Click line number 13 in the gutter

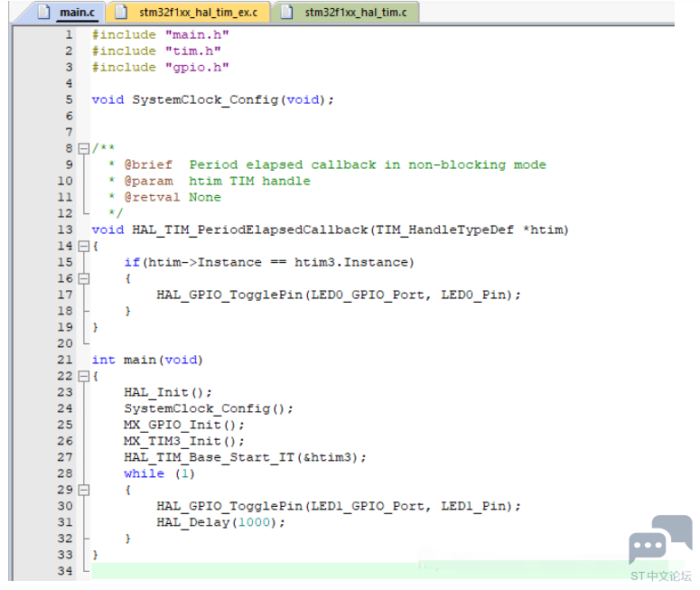(x=64, y=229)
